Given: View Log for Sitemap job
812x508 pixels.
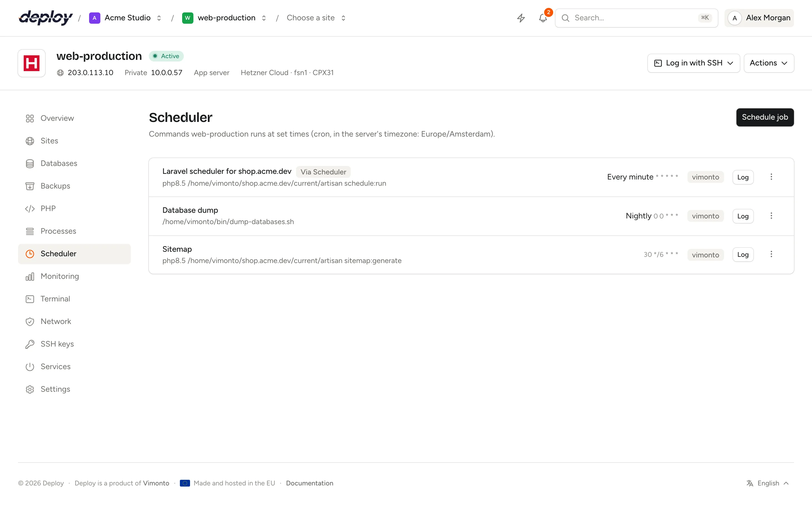Looking at the screenshot, I should click(x=743, y=255).
